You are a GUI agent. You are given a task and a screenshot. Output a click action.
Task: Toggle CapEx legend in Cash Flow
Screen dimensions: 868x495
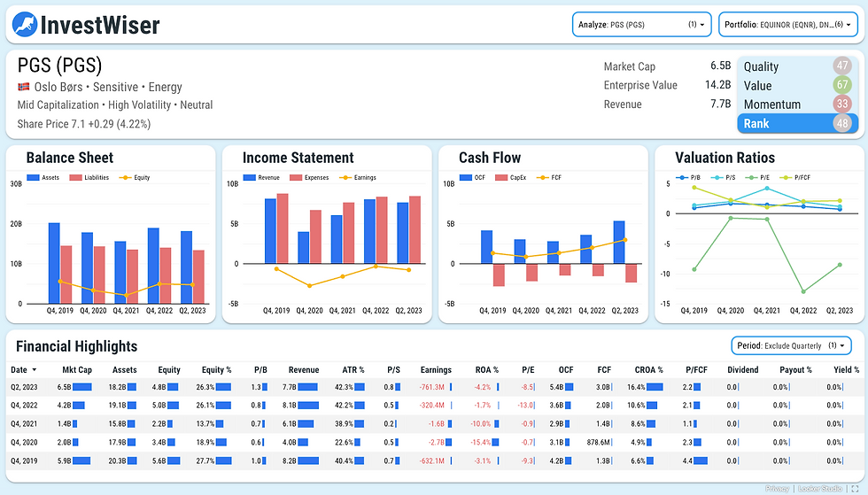click(x=511, y=178)
